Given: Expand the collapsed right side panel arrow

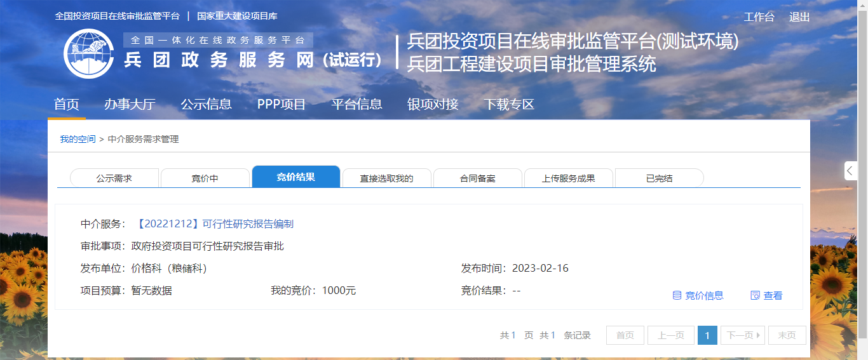Looking at the screenshot, I should (x=850, y=171).
